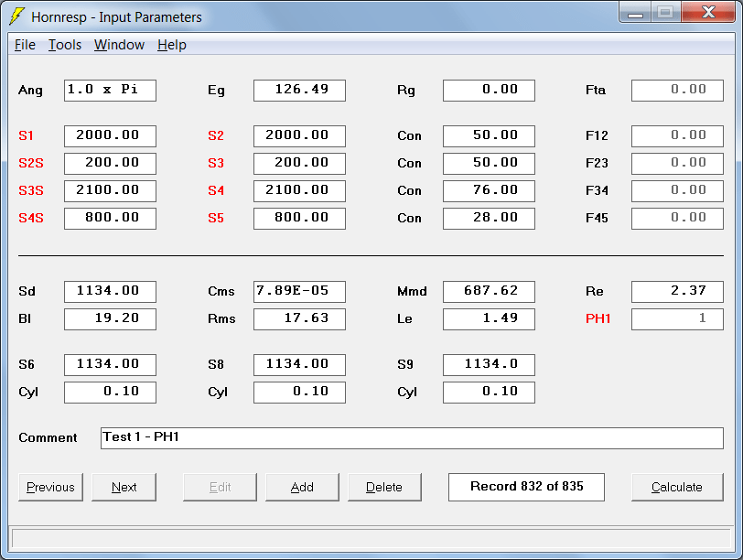Click the Cyl field under S8

tap(299, 393)
